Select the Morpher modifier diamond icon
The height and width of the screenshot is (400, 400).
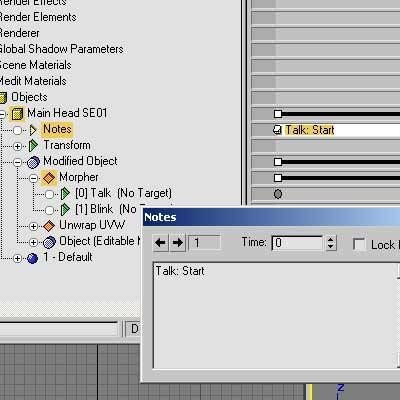pyautogui.click(x=49, y=177)
